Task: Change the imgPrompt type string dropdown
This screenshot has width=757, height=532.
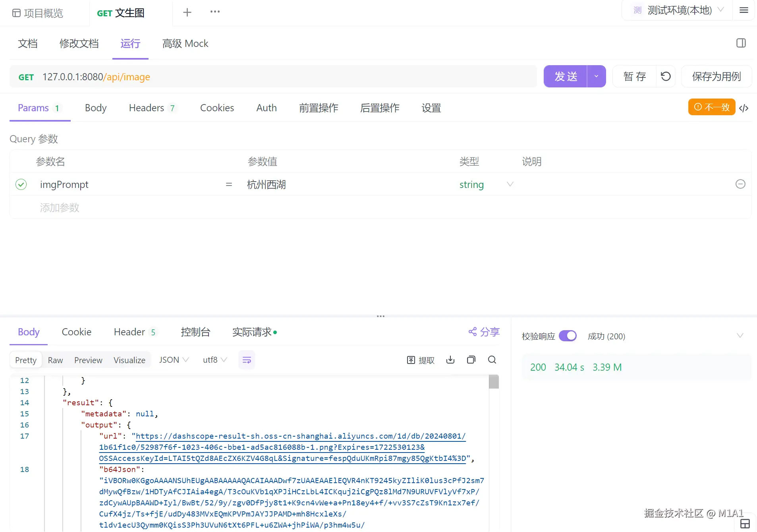Action: click(x=486, y=184)
